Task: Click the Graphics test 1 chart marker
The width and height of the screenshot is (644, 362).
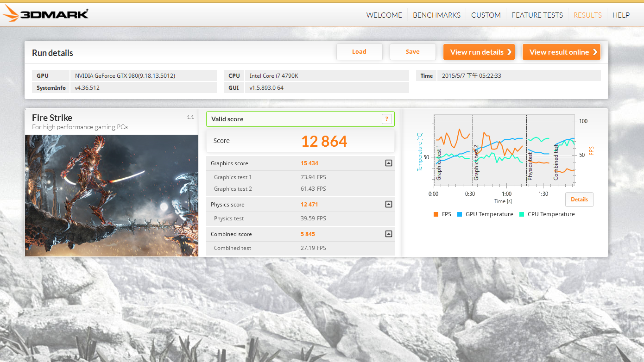Action: click(439, 162)
